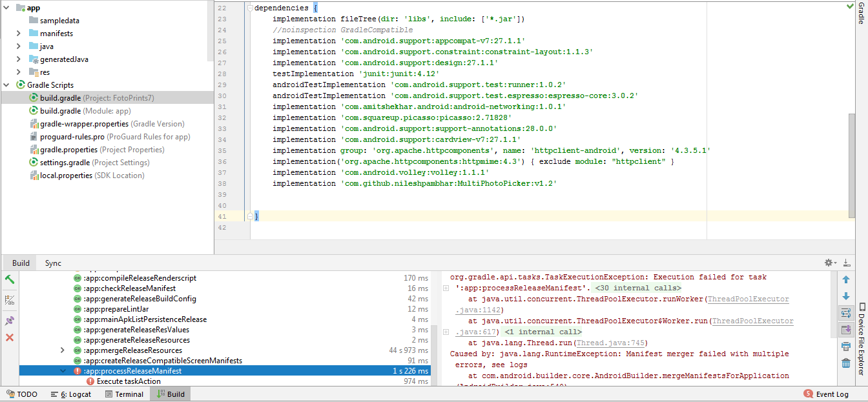Follow the ThreadPoolExecutor.java:1142 link
Viewport: 868px width, 402px height.
pos(750,299)
